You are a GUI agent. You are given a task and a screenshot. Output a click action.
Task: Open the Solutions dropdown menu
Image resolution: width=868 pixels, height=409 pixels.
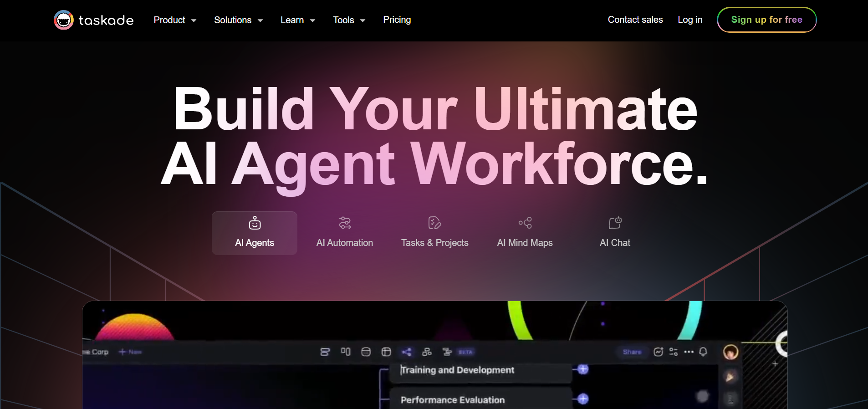tap(238, 20)
